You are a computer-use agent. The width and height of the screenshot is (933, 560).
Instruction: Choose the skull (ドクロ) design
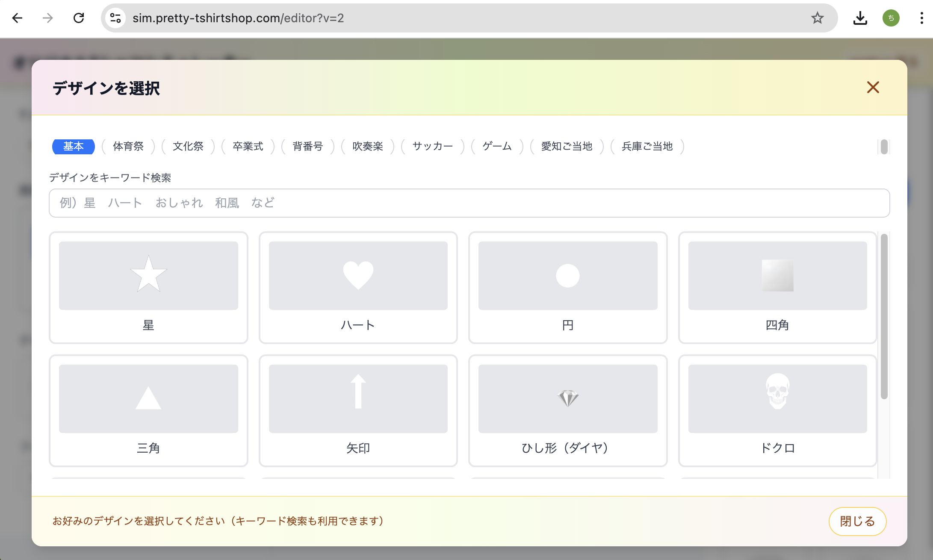point(777,410)
